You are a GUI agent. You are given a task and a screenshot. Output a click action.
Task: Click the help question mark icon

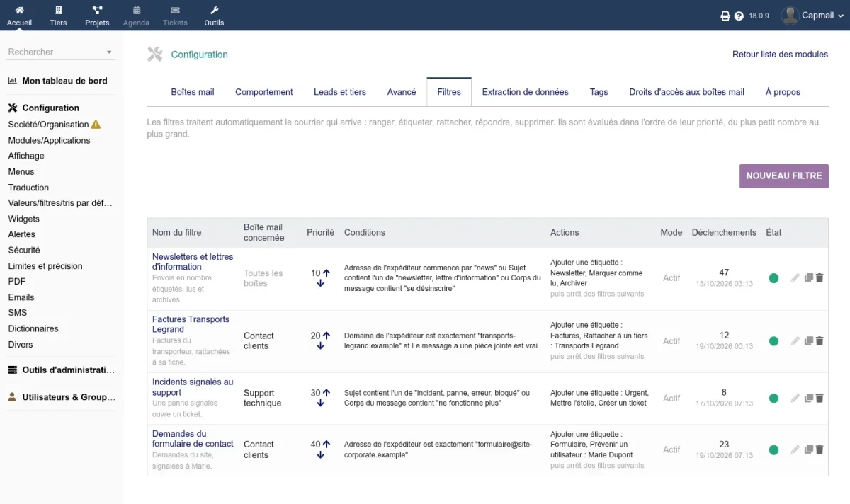(x=739, y=16)
